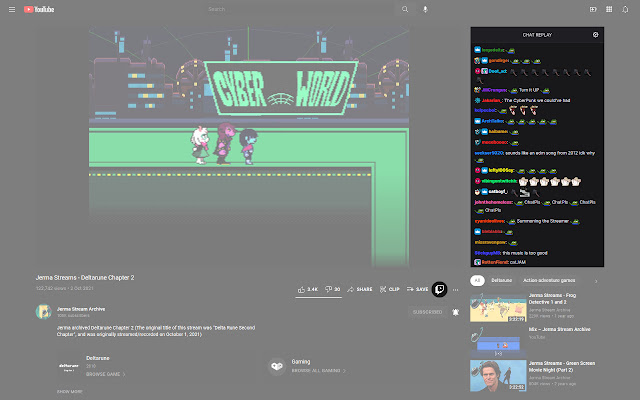
Task: Share the video using SHARE
Action: click(360, 289)
